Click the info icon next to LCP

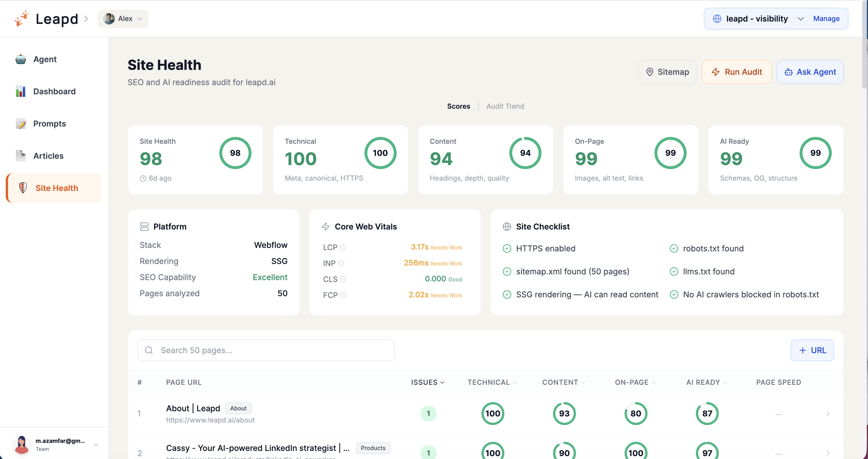(343, 247)
